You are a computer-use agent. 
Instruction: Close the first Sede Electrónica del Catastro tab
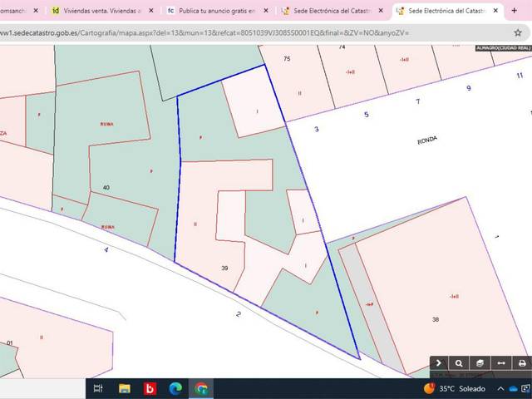pos(381,11)
